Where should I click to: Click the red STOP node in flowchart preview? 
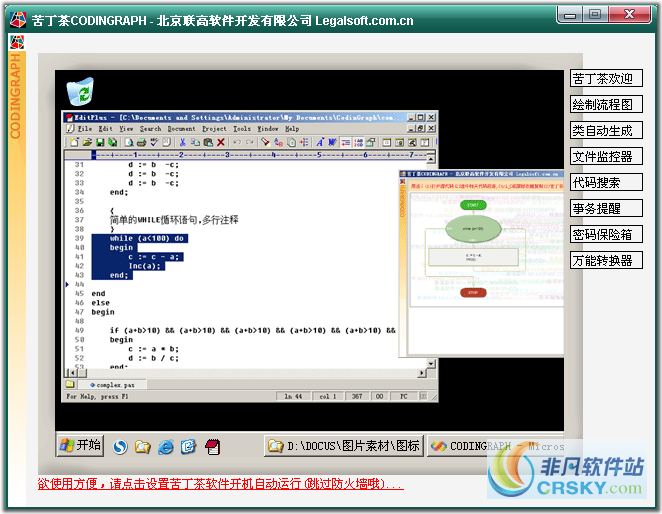[473, 292]
